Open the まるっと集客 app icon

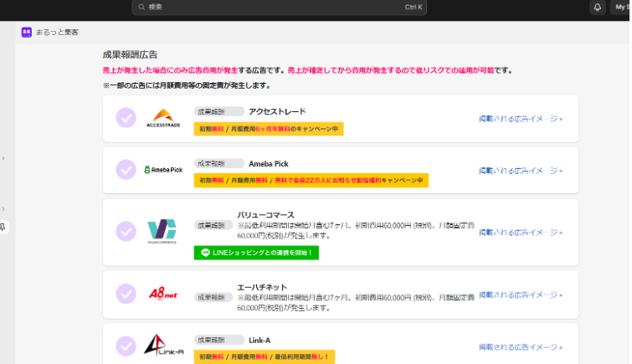27,33
